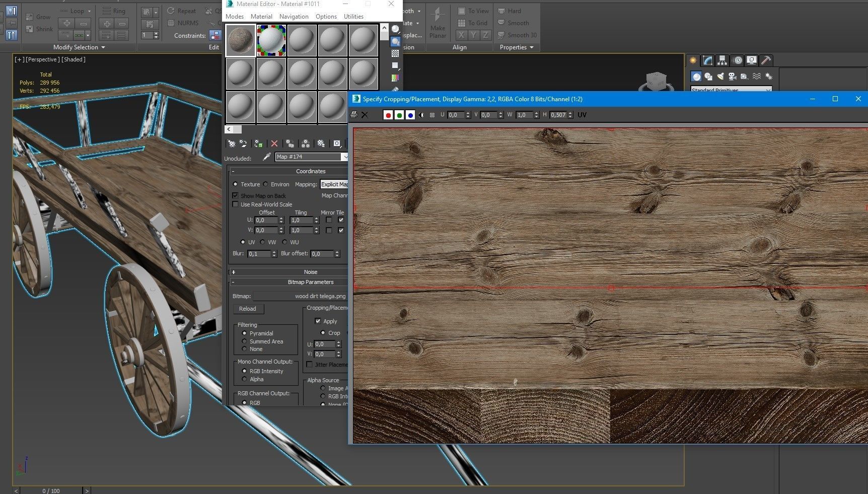Click the Material ID Channel icon
Screen dimensions: 868x494
click(337, 144)
